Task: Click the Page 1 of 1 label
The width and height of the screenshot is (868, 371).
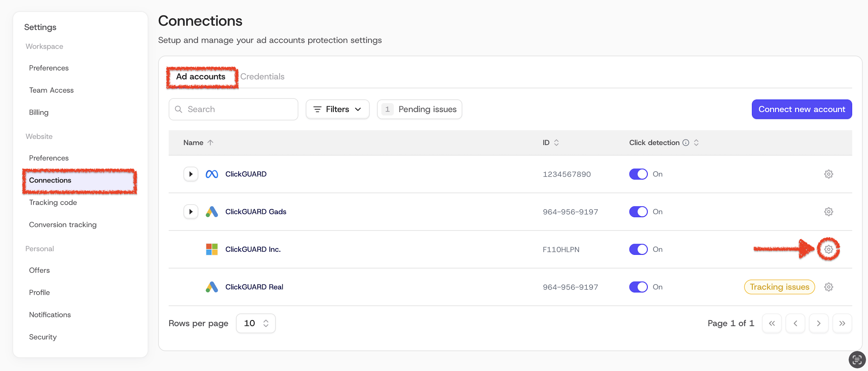Action: tap(731, 323)
